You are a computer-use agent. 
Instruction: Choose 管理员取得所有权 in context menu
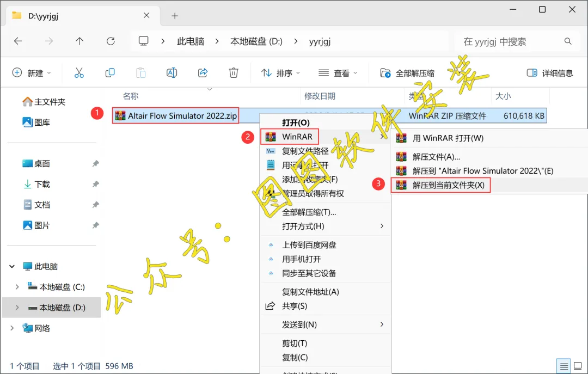[x=313, y=193]
